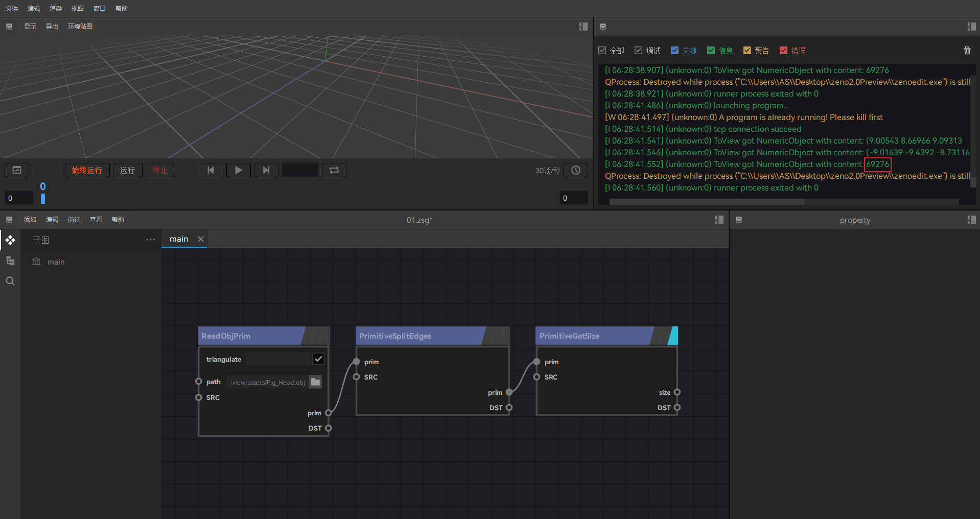Open the 始终运行 run mode dropdown

click(x=87, y=170)
